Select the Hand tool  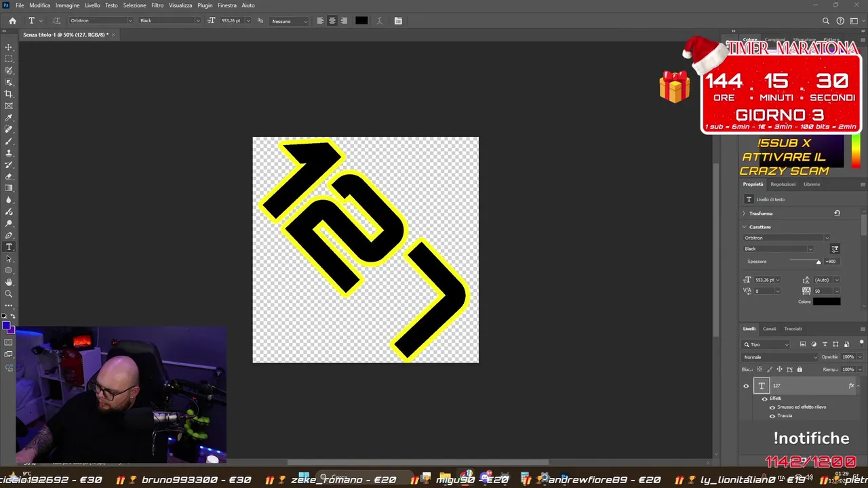coord(9,282)
